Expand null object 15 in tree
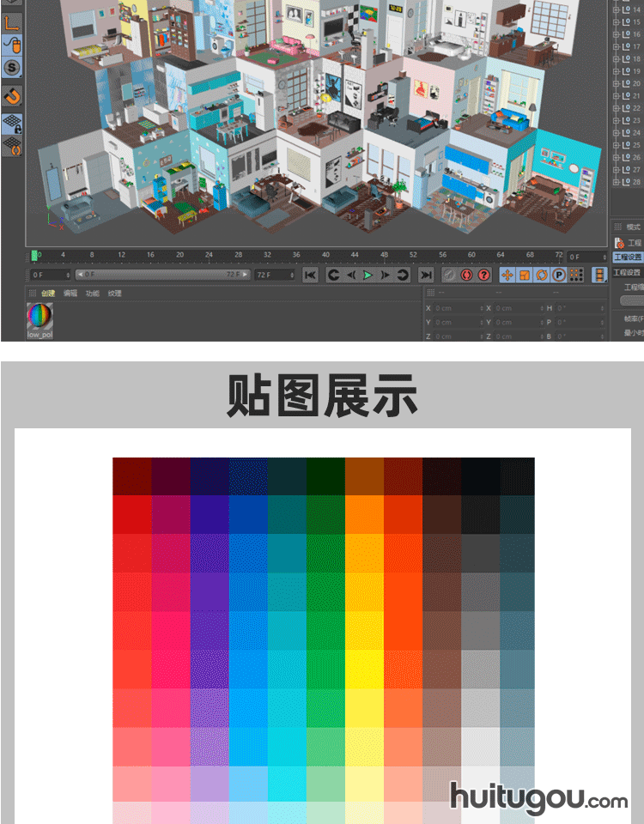Screen dimensions: 644x824 (x=617, y=22)
